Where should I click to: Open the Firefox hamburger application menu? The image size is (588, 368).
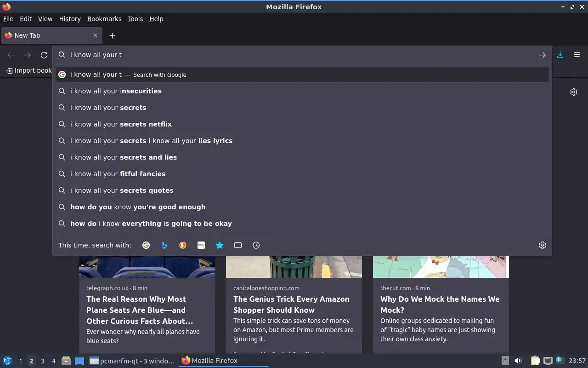tap(577, 55)
